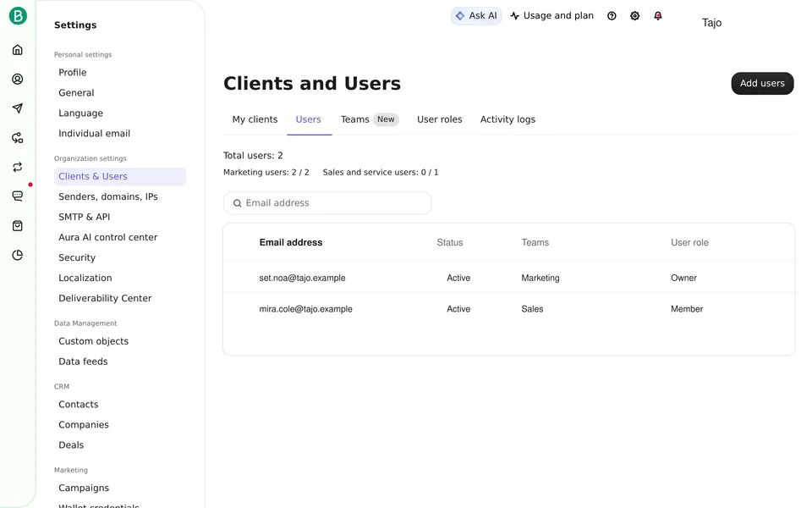This screenshot has width=812, height=508.
Task: Open the Analytics pie chart icon
Action: [18, 255]
